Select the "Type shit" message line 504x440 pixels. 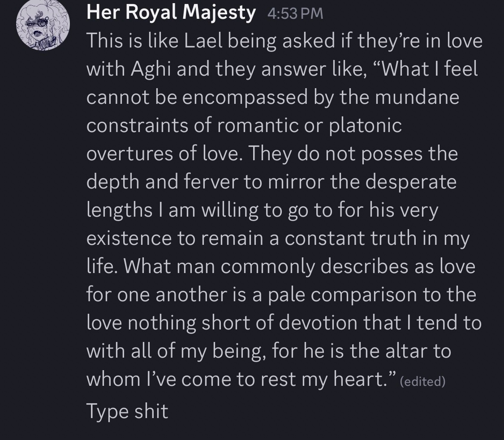(127, 411)
